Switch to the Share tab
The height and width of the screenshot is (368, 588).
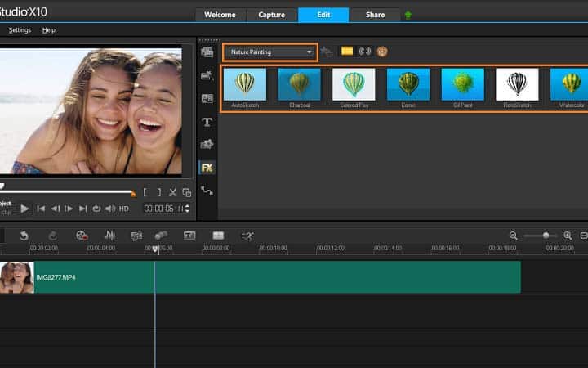[375, 15]
